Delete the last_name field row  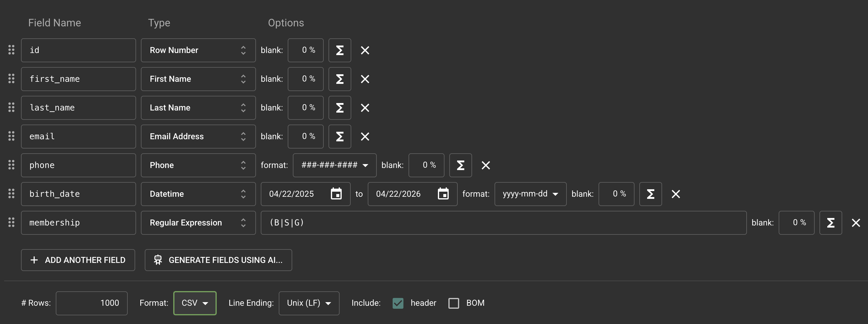point(365,108)
